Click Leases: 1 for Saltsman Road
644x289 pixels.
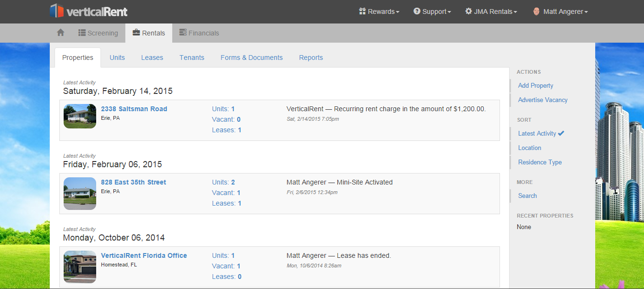coord(227,130)
